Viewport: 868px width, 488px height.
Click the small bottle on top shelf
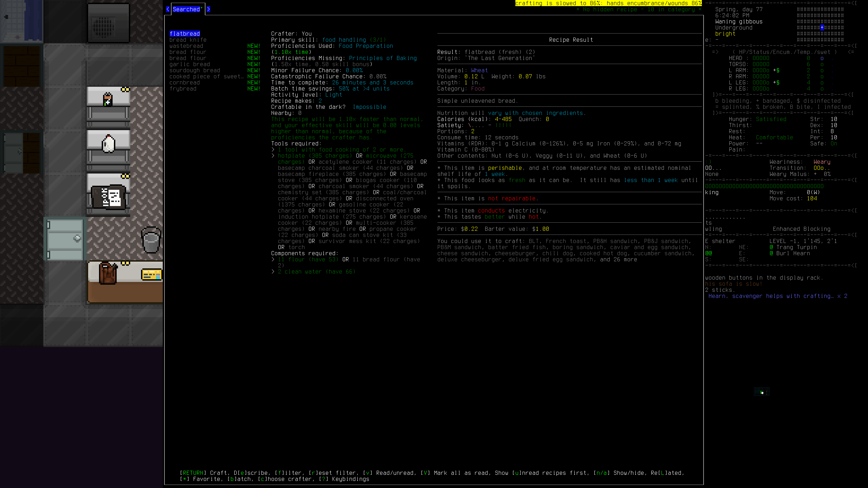coord(108,99)
